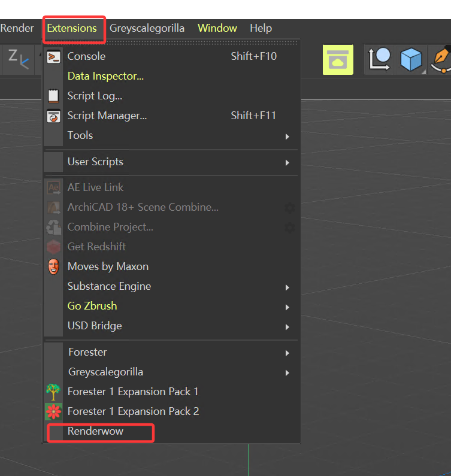This screenshot has height=476, width=451.
Task: Open Data Inspector from Extensions menu
Action: pyautogui.click(x=172, y=76)
